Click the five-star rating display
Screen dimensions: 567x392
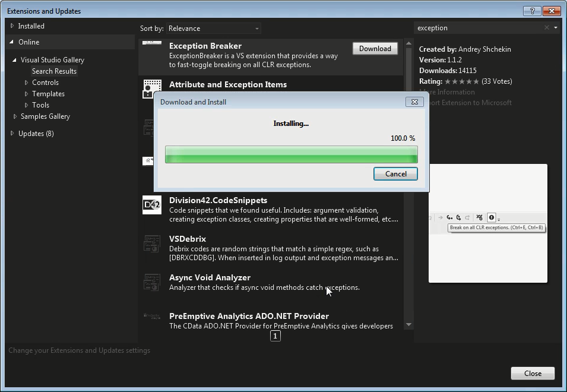pos(462,81)
